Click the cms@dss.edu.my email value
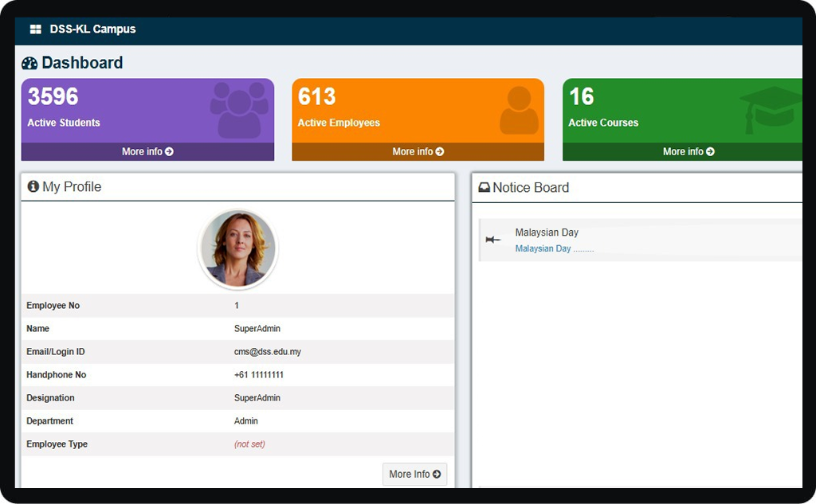Viewport: 816px width, 504px height. click(x=267, y=352)
